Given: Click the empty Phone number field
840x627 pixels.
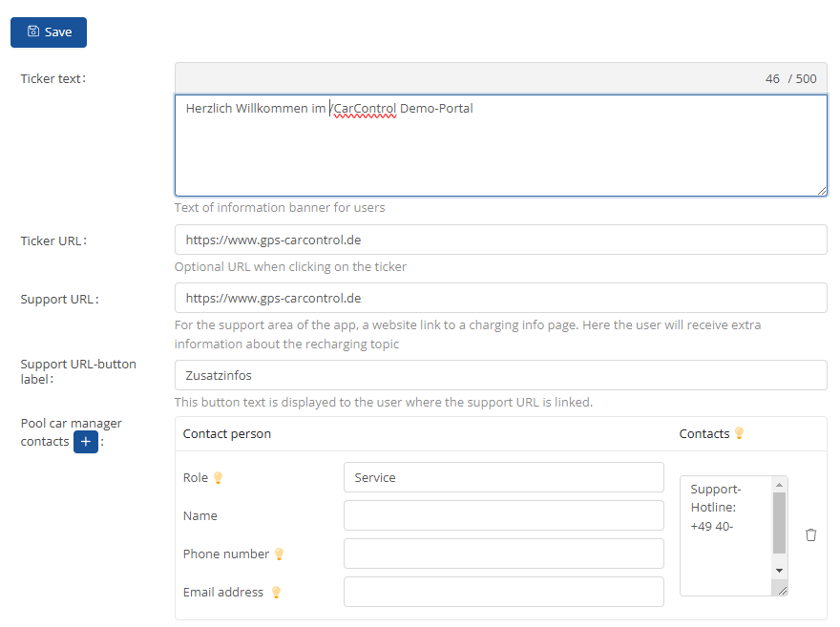Looking at the screenshot, I should pyautogui.click(x=503, y=554).
